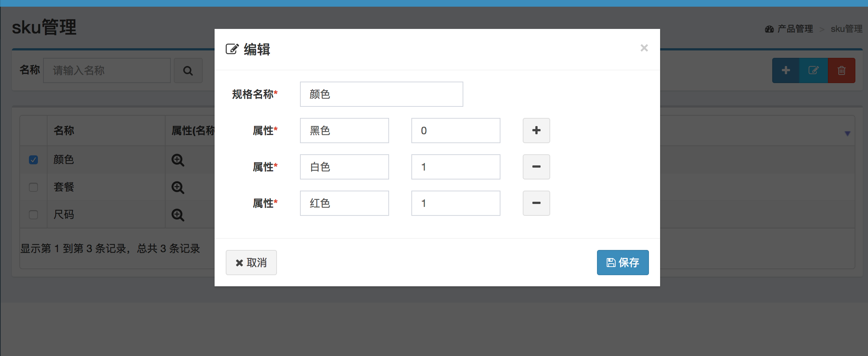Image resolution: width=868 pixels, height=356 pixels.
Task: Click the 编辑 dialog title
Action: click(x=257, y=49)
